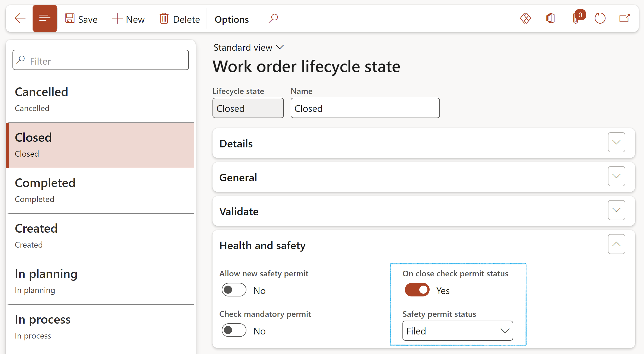Create a New lifecycle state

click(128, 19)
